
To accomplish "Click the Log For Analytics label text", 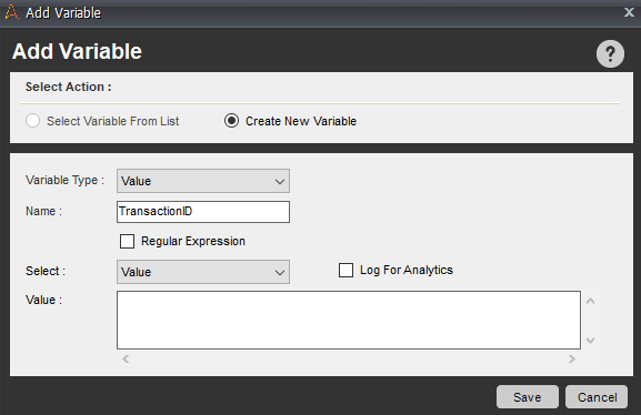I will 406,270.
